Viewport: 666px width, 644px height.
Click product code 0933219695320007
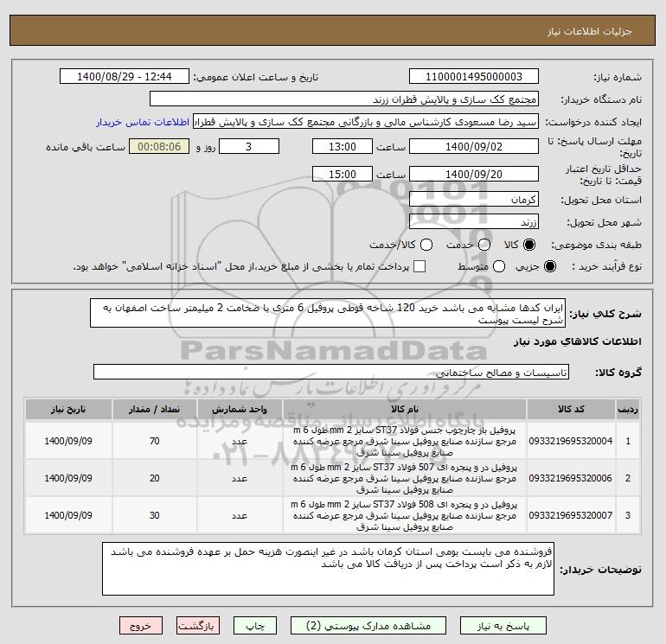571,515
